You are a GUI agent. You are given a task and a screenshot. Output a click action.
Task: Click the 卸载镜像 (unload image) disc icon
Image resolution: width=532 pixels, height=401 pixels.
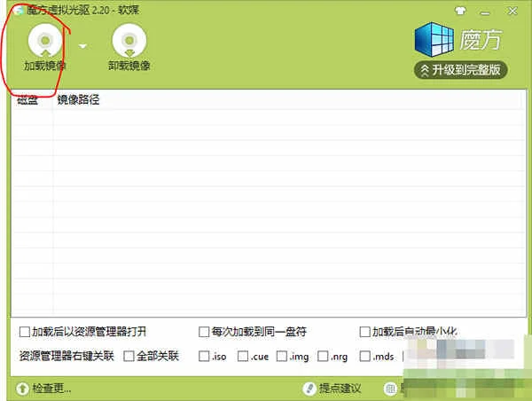[129, 41]
